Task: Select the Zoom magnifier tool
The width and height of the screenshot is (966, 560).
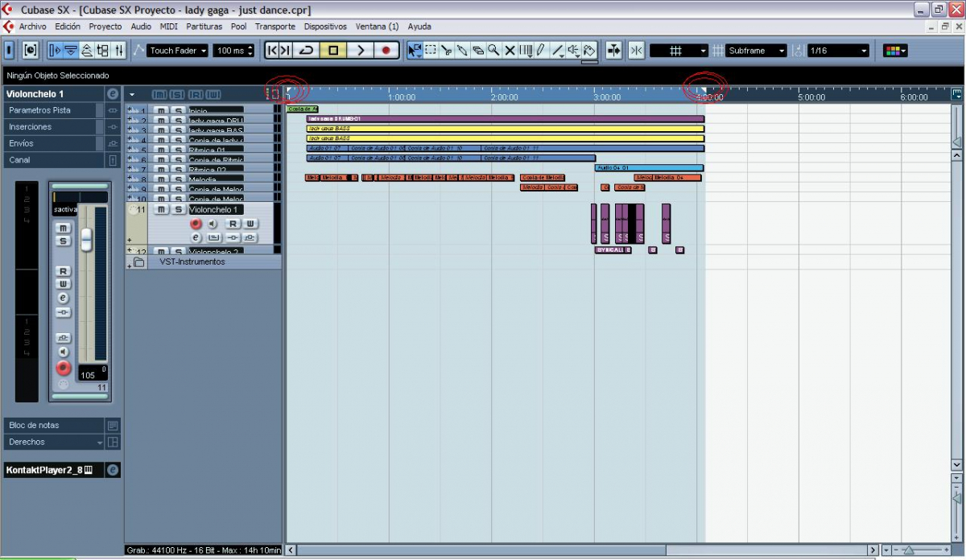Action: pyautogui.click(x=493, y=50)
